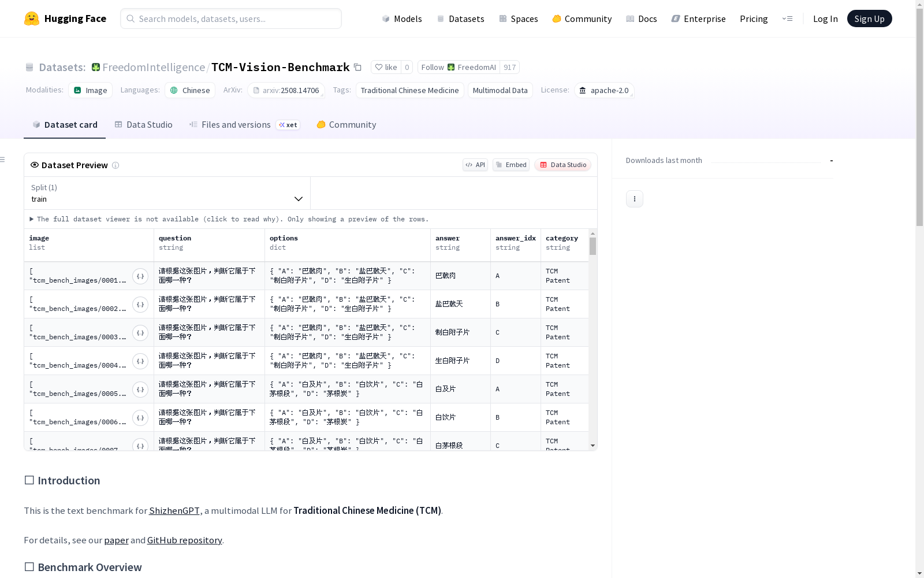Open Community in the top navigation

pyautogui.click(x=582, y=18)
